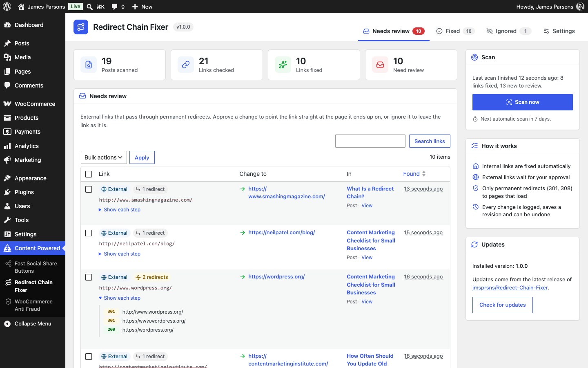Open the Settings tab of the plugin
The width and height of the screenshot is (588, 368).
coord(559,31)
